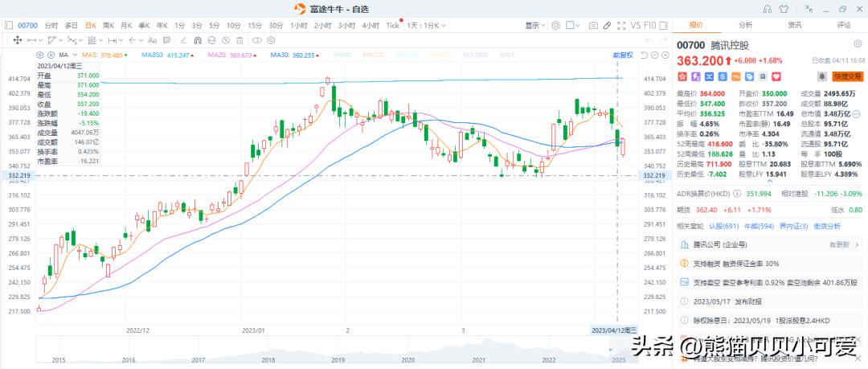The height and width of the screenshot is (369, 868).
Task: Open the 1天:1分K period dropdown
Action: pos(426,26)
